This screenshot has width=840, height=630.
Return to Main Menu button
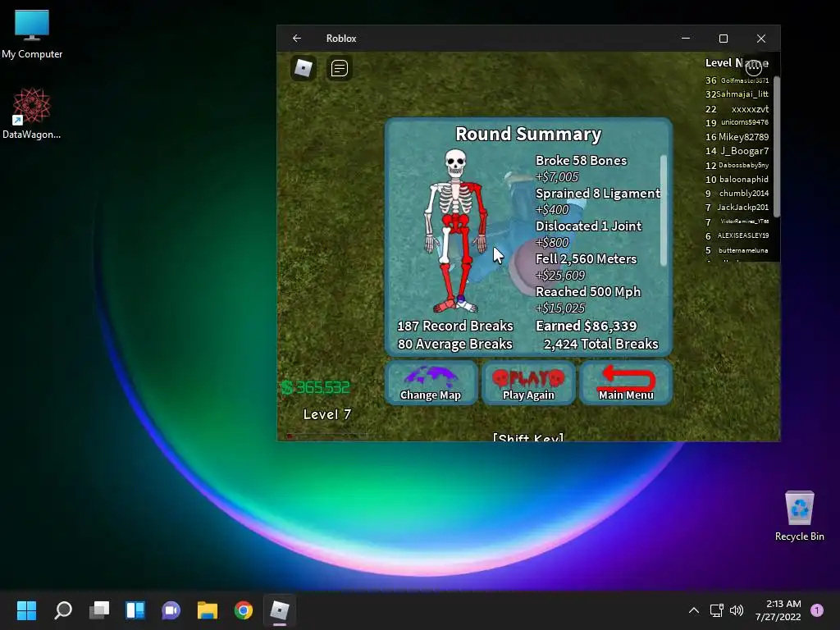(626, 382)
